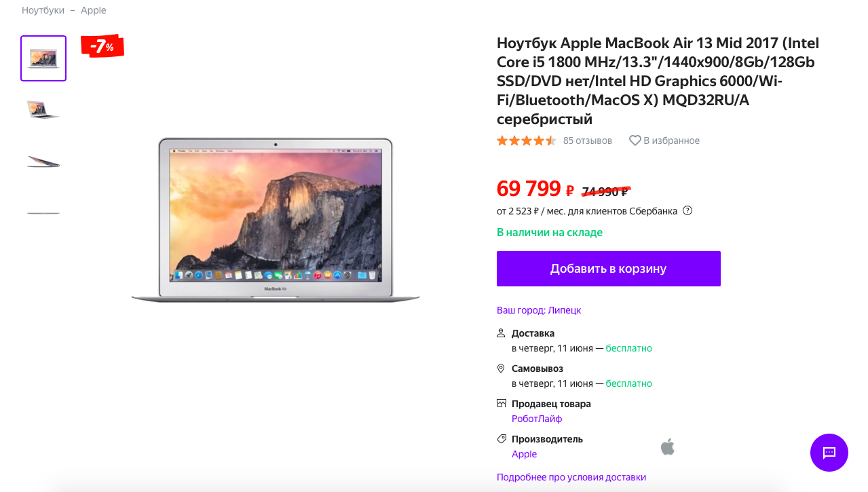Click the location pin icon beside Самовывоз

(501, 368)
